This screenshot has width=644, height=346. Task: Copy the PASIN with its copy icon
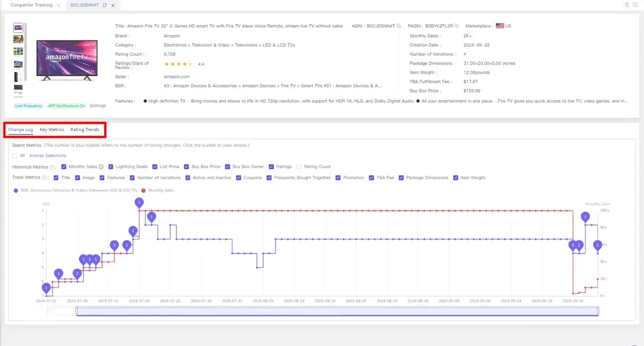(x=457, y=26)
